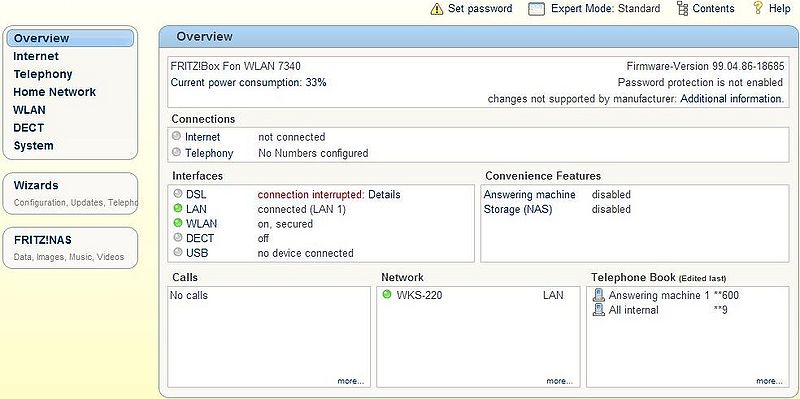Open the Home Network menu
This screenshot has height=399, width=800.
(55, 92)
